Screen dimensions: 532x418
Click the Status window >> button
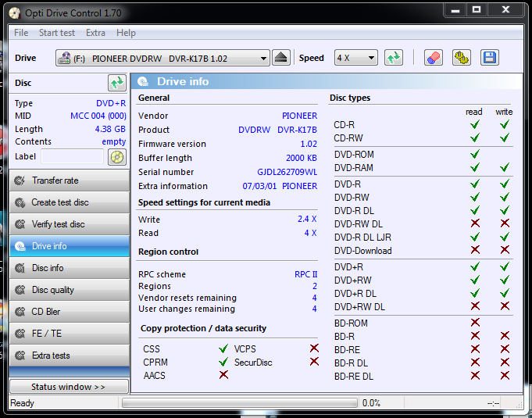point(70,387)
